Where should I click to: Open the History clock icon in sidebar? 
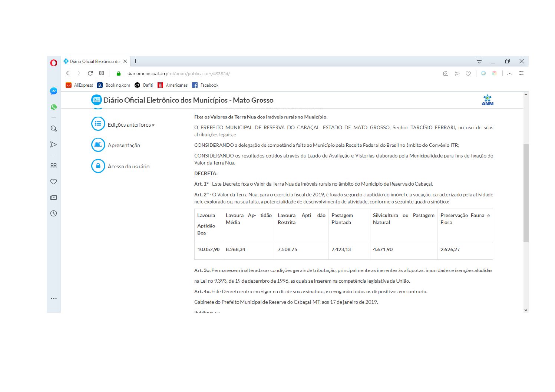(x=54, y=213)
